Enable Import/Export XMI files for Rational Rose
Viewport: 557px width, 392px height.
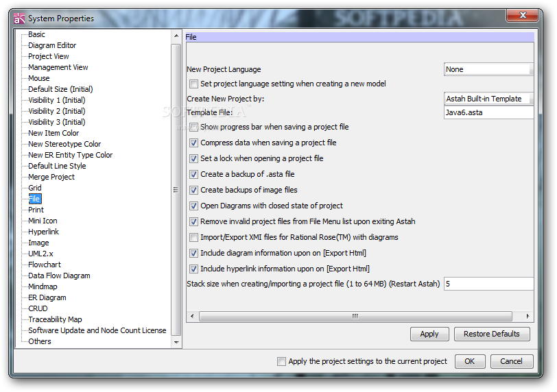(x=193, y=237)
